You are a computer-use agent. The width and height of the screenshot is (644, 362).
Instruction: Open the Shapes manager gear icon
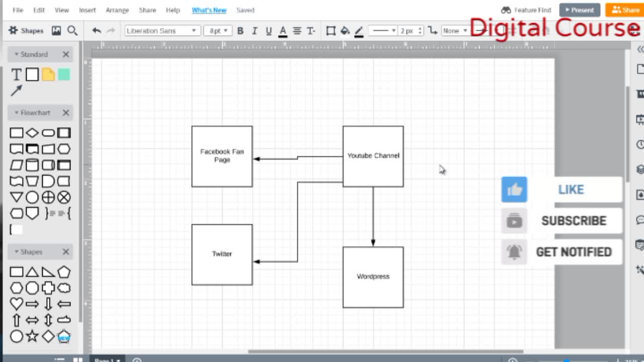(13, 31)
